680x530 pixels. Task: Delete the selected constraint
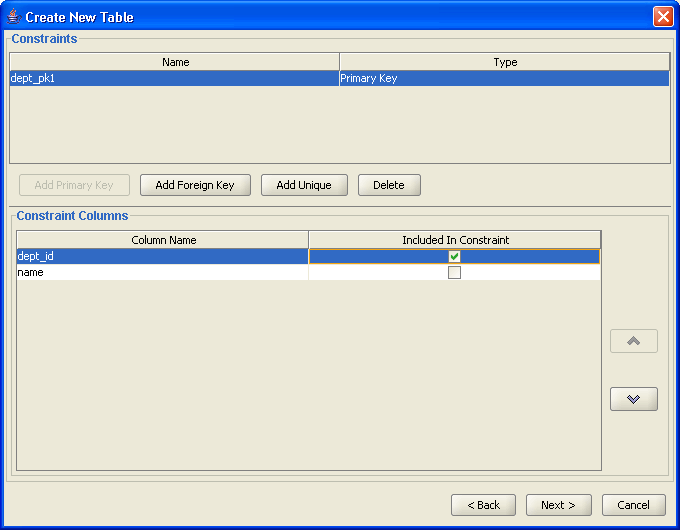[389, 185]
